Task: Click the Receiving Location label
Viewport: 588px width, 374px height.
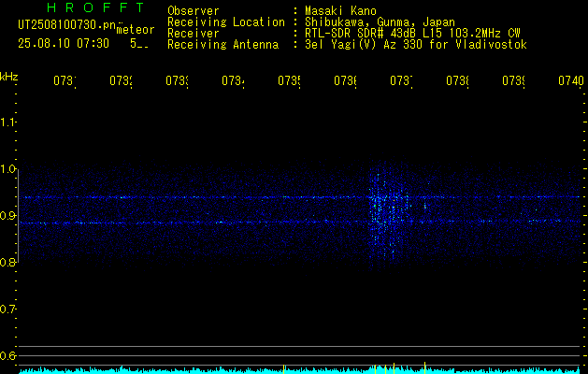Action: pos(226,22)
